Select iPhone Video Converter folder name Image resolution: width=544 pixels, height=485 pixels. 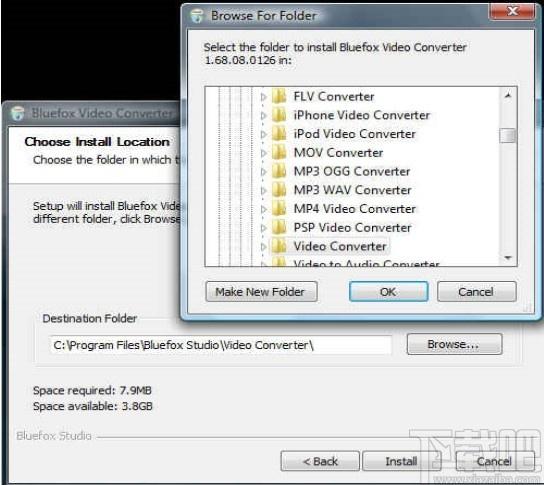click(362, 115)
